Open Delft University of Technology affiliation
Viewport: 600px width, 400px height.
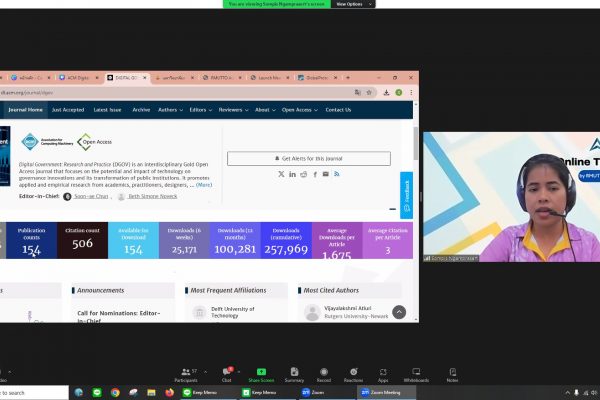point(233,312)
